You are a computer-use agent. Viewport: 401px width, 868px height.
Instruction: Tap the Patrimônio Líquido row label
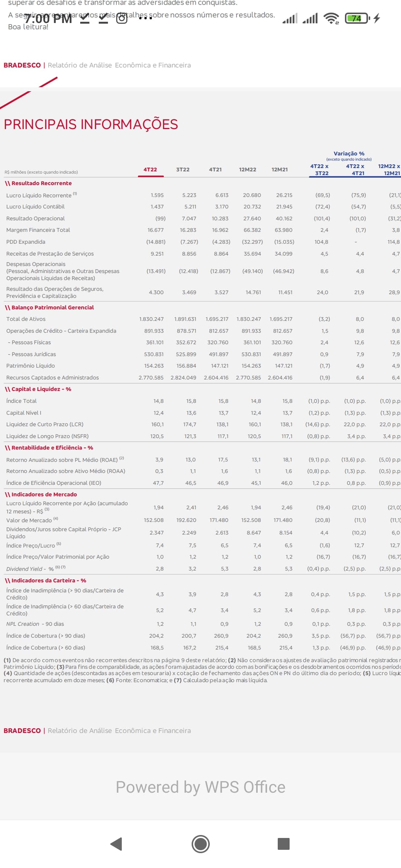[30, 366]
